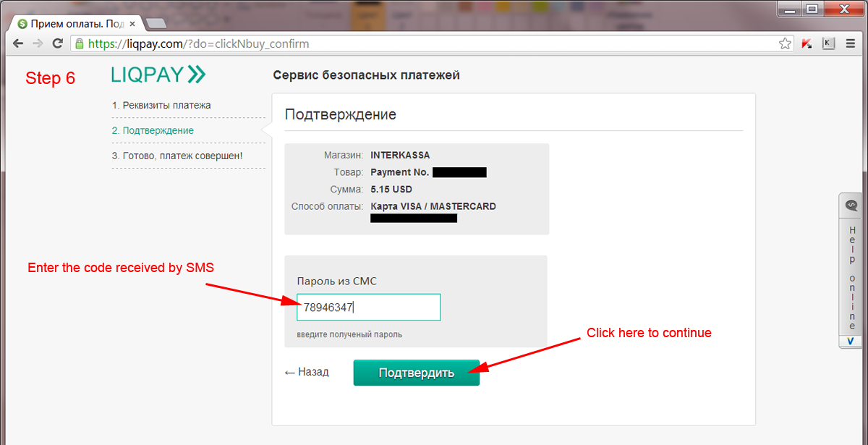Screen dimensions: 868x445
Task: Go back via the 'Назад' link
Action: tap(307, 372)
